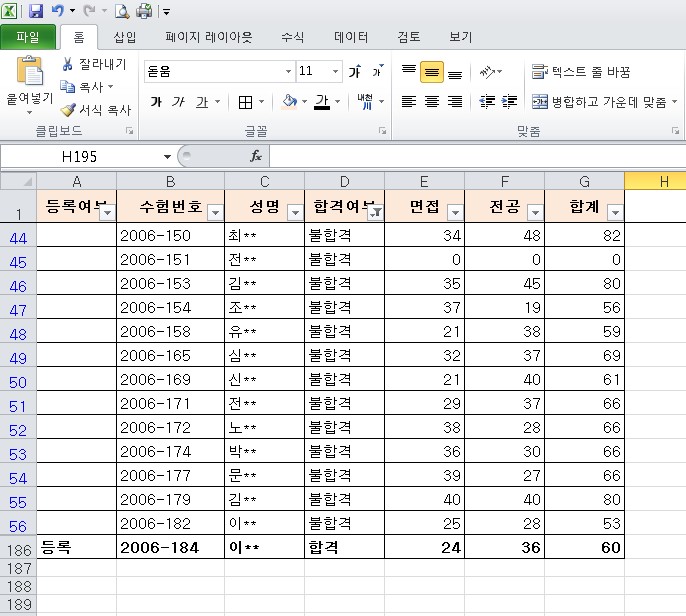Cut selection with 잘라내기
The width and height of the screenshot is (686, 616).
(94, 64)
